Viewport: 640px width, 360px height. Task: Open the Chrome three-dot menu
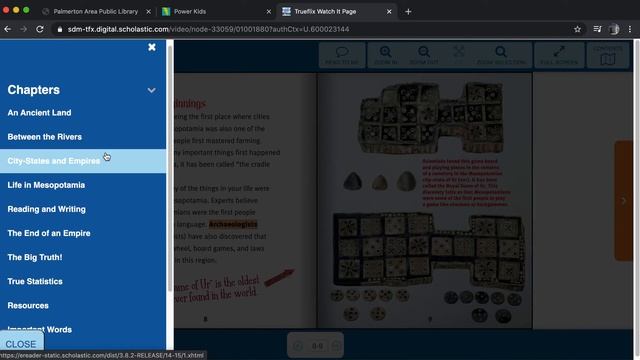pyautogui.click(x=630, y=29)
